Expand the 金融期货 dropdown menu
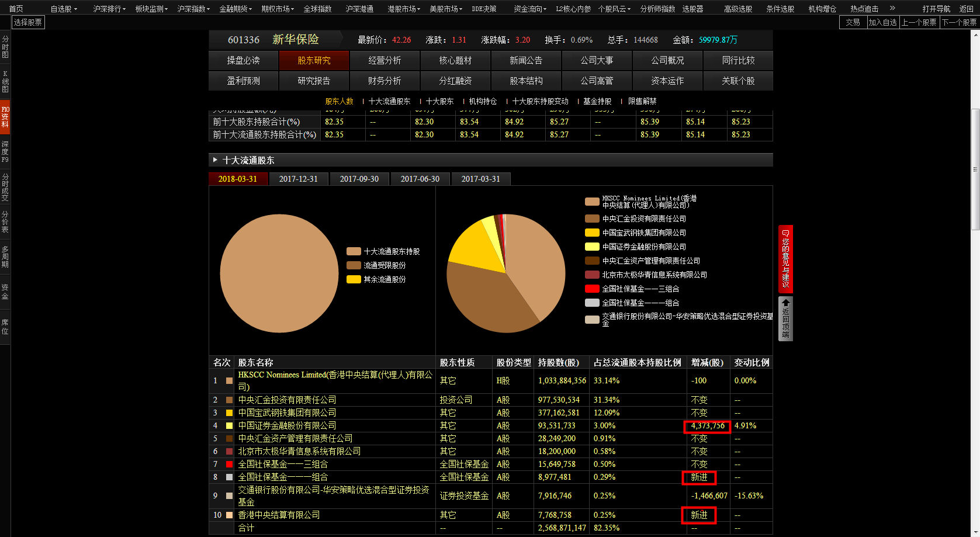 click(x=236, y=9)
